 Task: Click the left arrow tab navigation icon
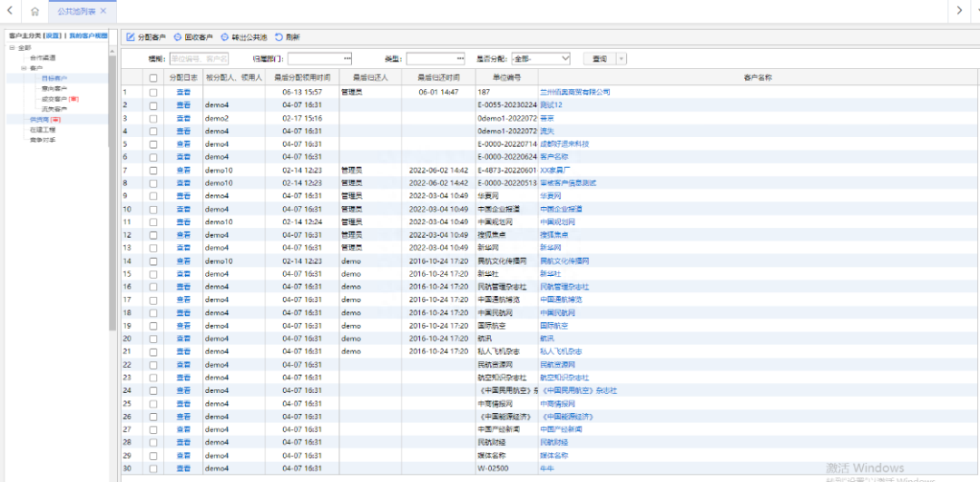[9, 11]
